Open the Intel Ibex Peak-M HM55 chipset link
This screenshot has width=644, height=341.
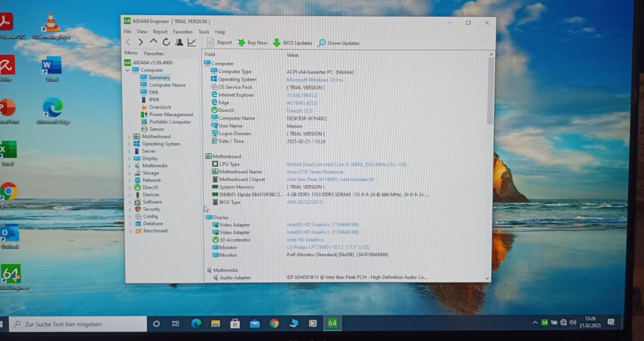coord(330,179)
